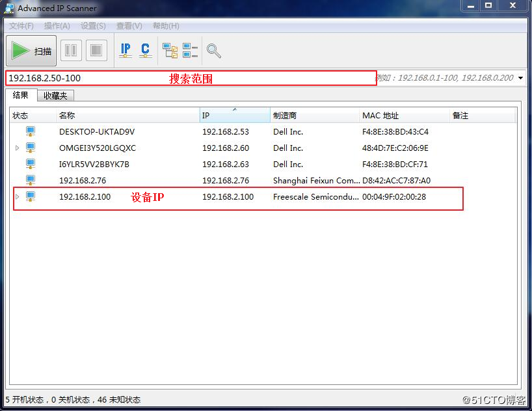Select computer icon in the 192.168.2.100 row
This screenshot has width=532, height=411.
click(x=31, y=196)
